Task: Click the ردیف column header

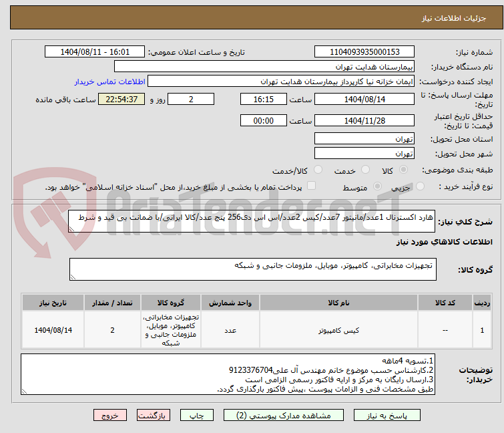Action: pos(482,303)
